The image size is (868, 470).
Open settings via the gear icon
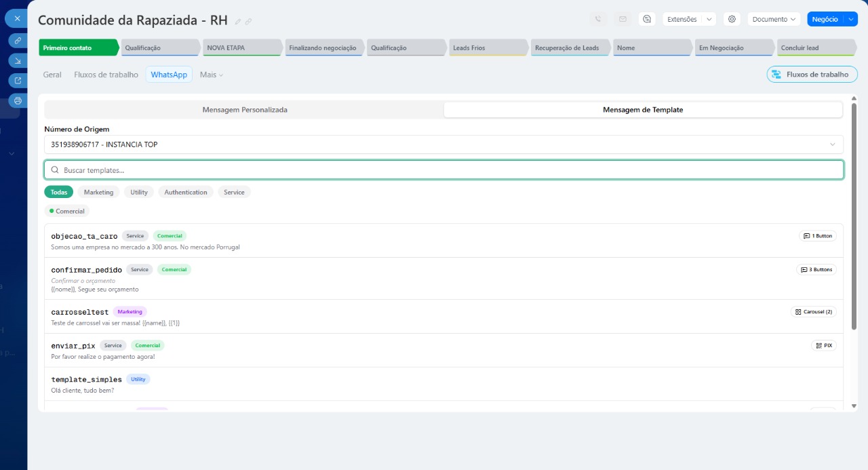click(732, 19)
